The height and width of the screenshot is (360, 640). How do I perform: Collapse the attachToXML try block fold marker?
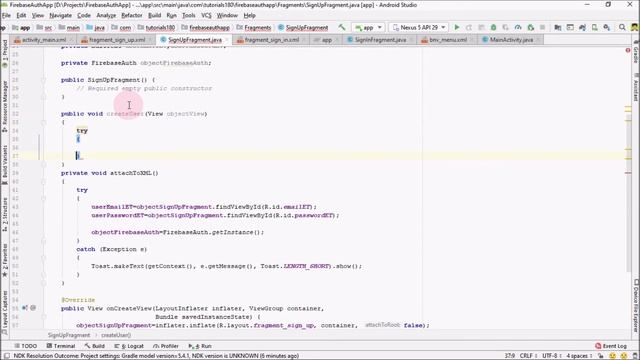click(x=43, y=198)
